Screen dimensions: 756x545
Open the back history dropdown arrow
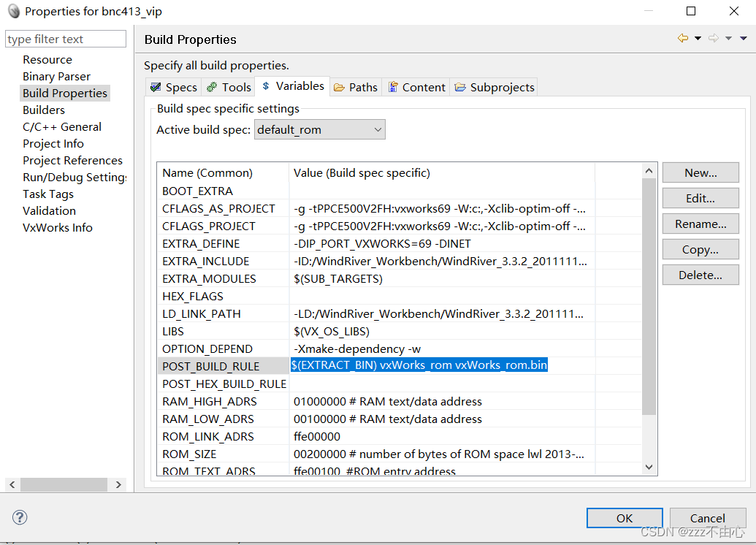(x=698, y=38)
